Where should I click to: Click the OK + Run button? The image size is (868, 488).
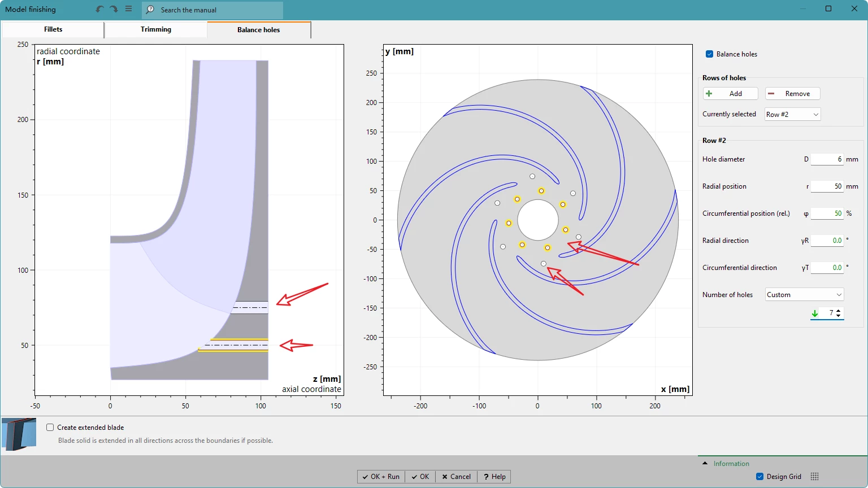381,477
